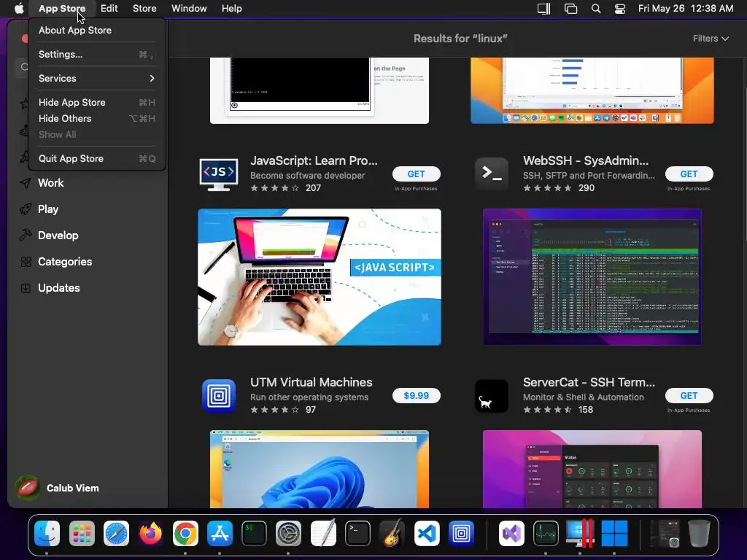Click the App Store Dock icon

tap(220, 533)
